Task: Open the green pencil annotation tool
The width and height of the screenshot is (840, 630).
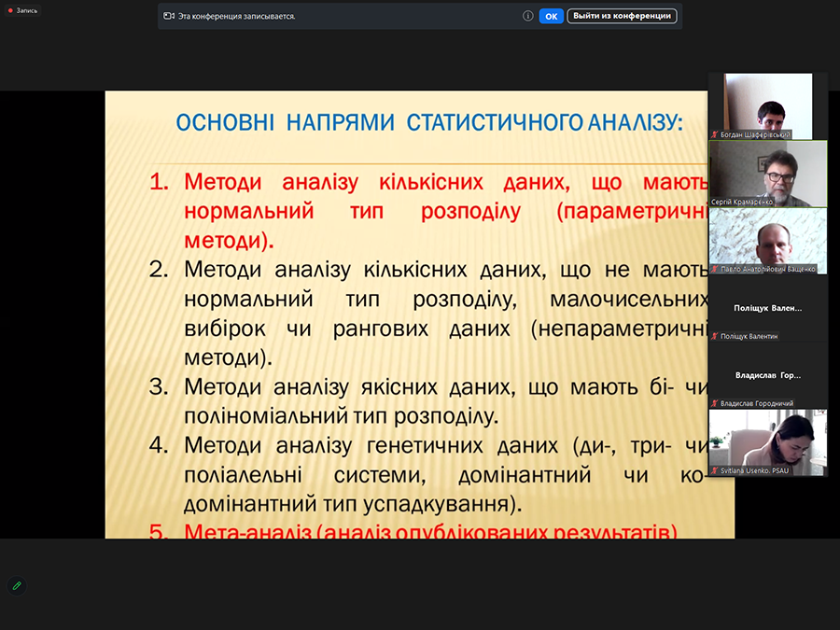Action: [x=17, y=585]
